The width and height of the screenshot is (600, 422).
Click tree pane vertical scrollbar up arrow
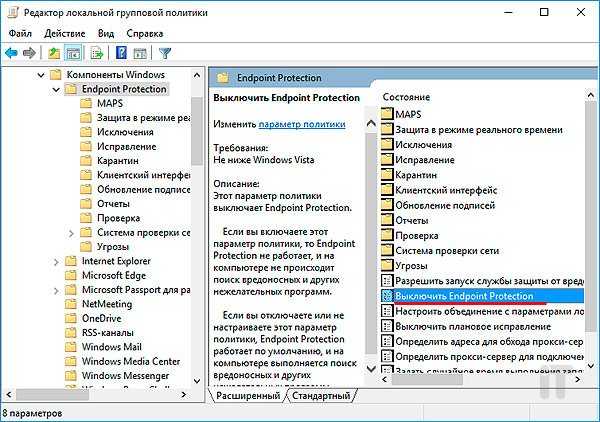[197, 75]
